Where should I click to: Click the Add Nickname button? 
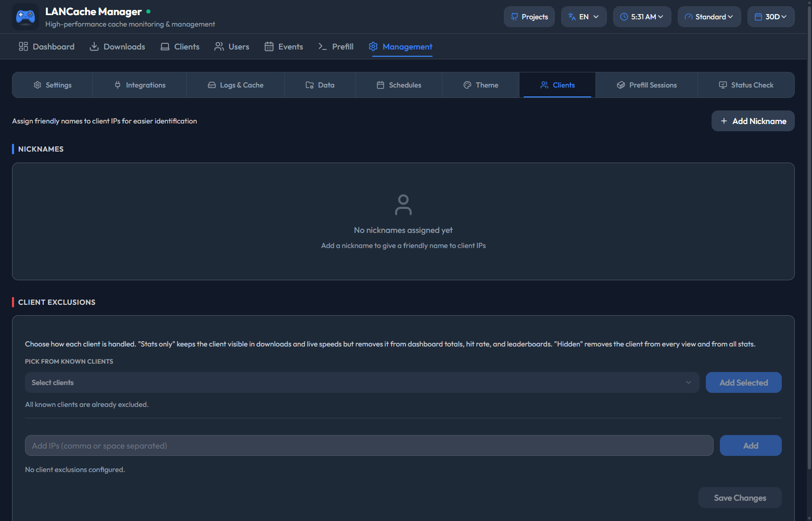point(753,121)
